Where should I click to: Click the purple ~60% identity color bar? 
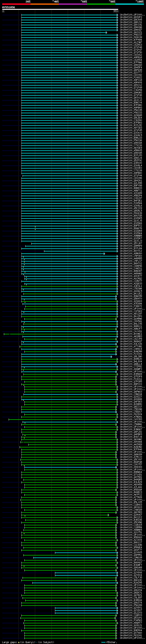pos(73,4)
